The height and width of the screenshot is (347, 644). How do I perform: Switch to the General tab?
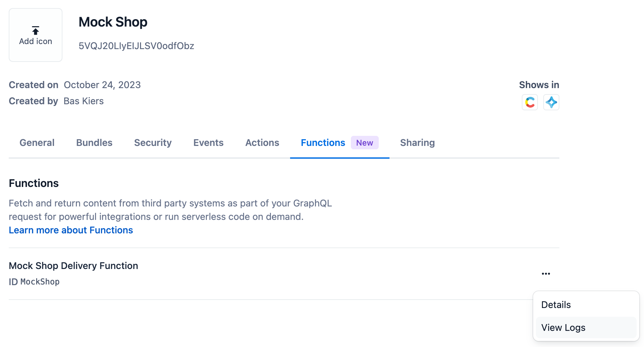[x=37, y=143]
